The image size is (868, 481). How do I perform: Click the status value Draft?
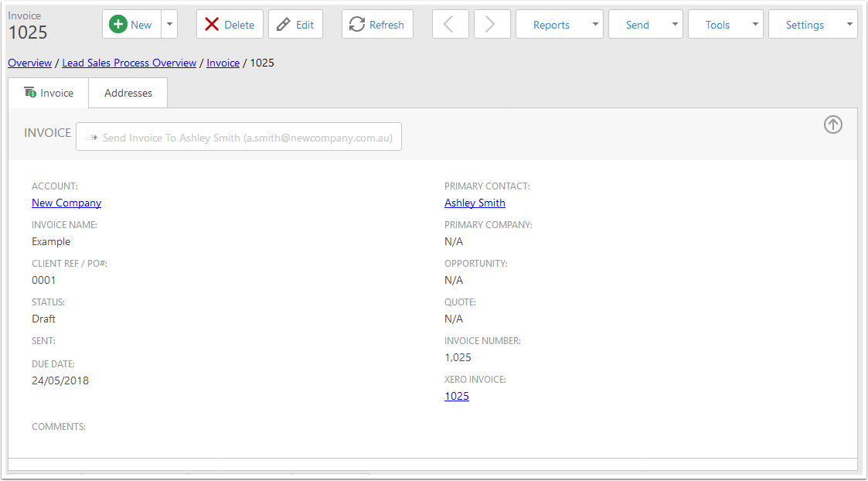(44, 319)
